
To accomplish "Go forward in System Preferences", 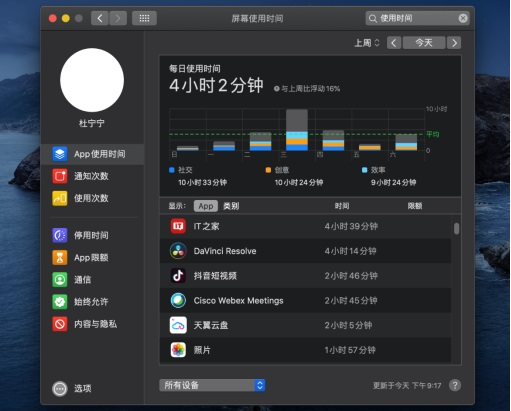I will coord(118,18).
